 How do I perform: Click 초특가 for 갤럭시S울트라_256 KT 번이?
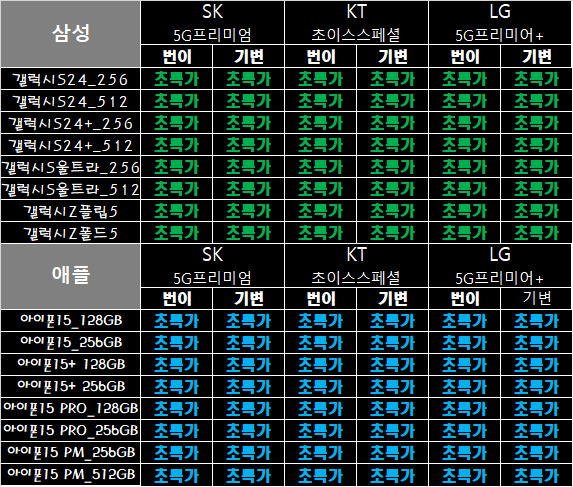pos(320,167)
